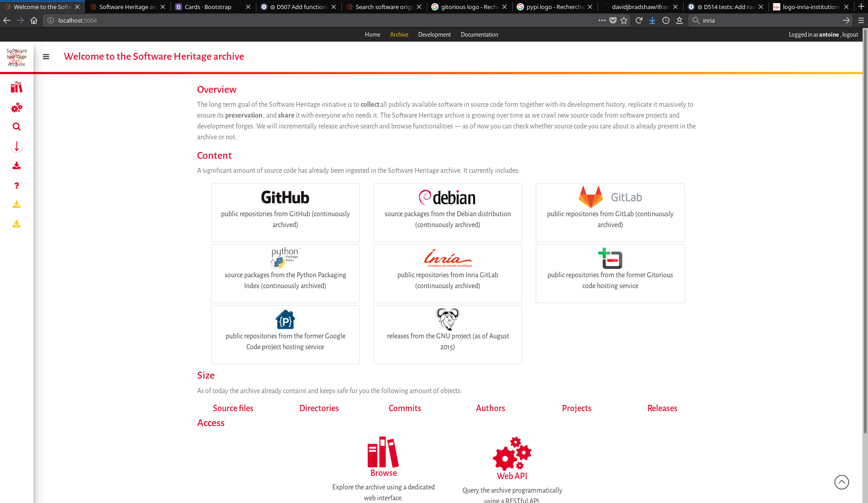This screenshot has width=868, height=503.
Task: Click the GNU head logo
Action: click(448, 319)
